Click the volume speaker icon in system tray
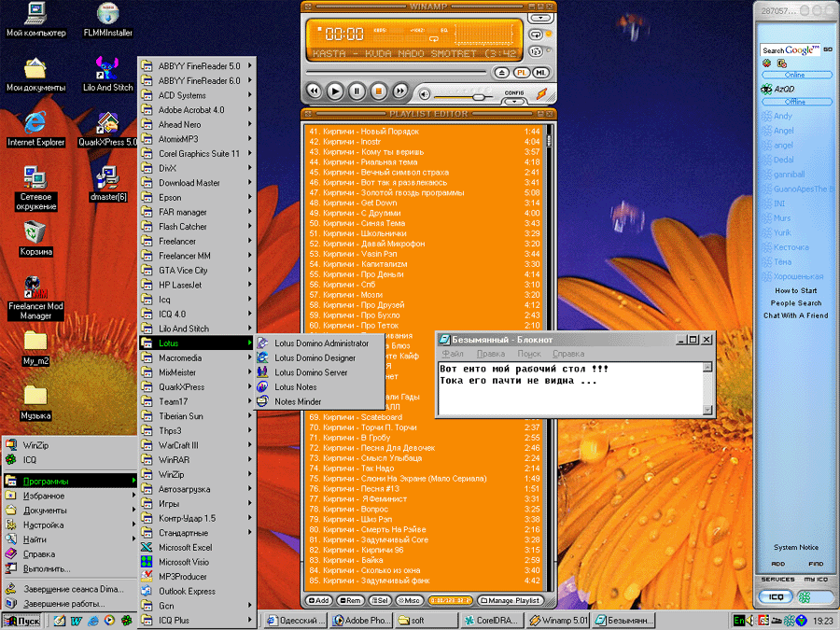Viewport: 840px width, 630px height. (x=750, y=621)
